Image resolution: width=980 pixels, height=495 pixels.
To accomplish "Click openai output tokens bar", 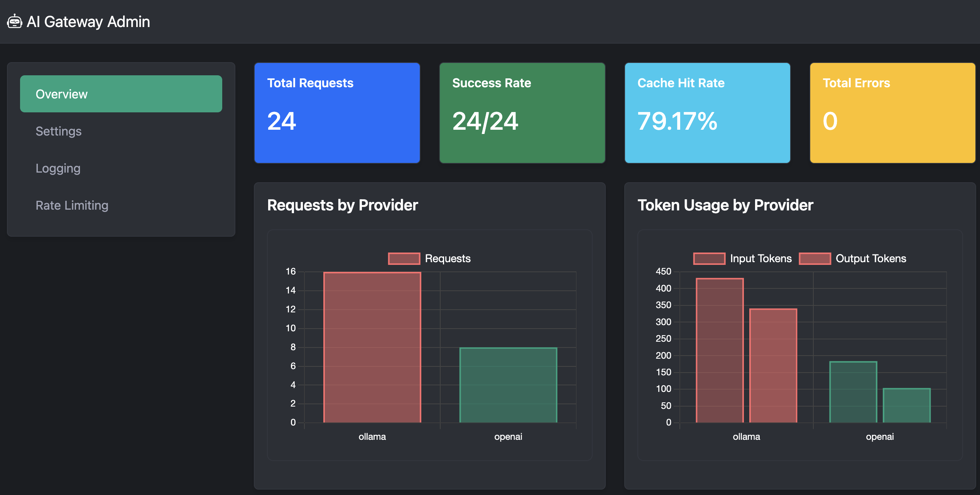I will click(x=907, y=405).
